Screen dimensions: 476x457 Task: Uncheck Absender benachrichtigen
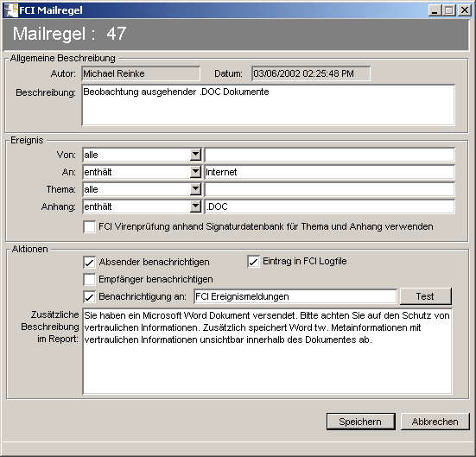tap(89, 262)
